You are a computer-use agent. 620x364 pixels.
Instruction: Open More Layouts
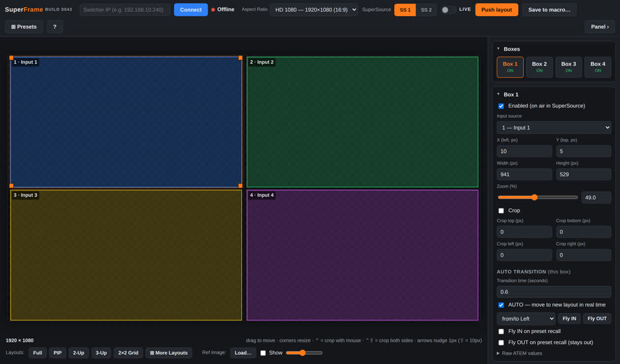click(x=169, y=353)
